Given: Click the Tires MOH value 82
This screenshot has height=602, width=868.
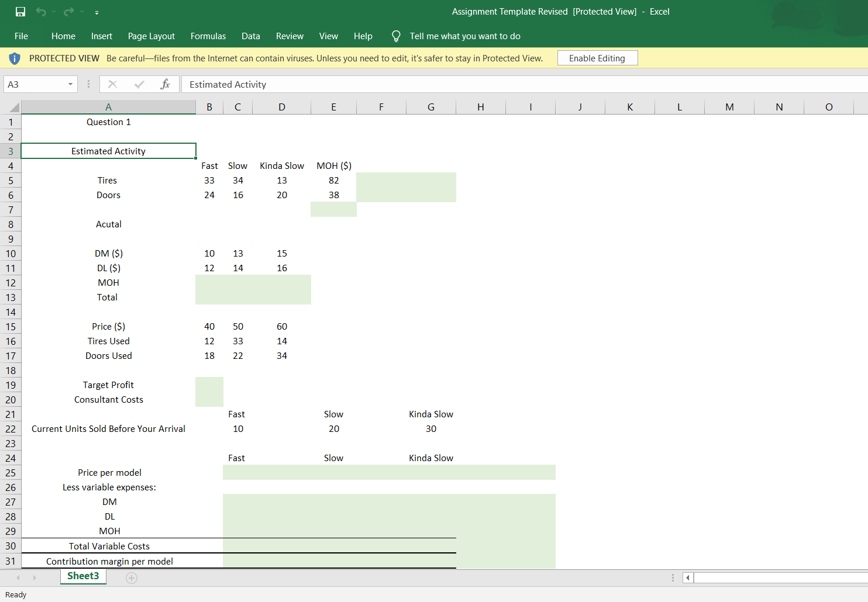Looking at the screenshot, I should pyautogui.click(x=334, y=181).
